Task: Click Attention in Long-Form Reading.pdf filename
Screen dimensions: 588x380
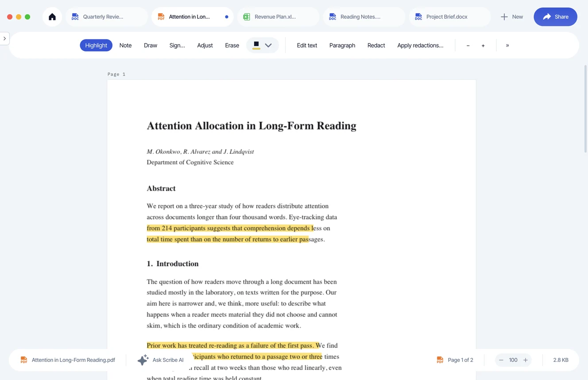Action: pyautogui.click(x=73, y=360)
